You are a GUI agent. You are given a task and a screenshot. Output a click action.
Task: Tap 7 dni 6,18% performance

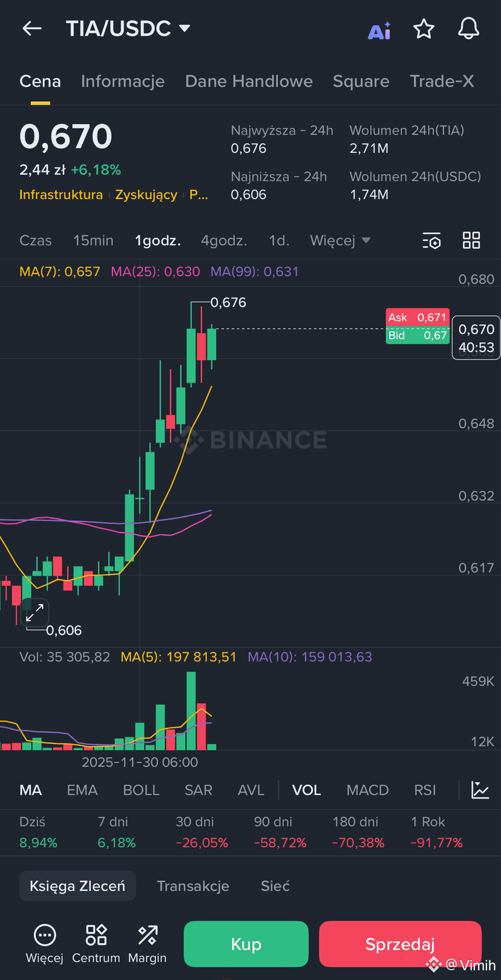point(117,832)
